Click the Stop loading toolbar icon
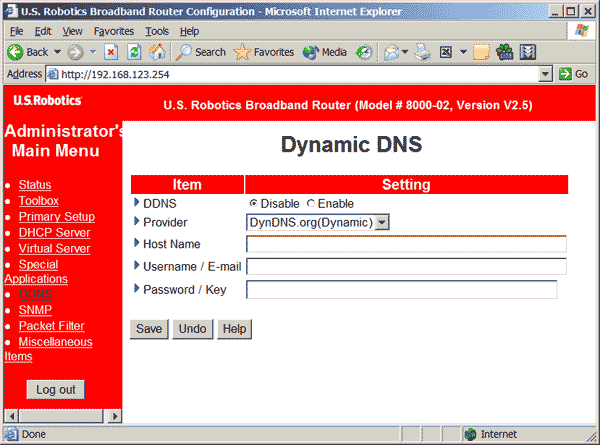The height and width of the screenshot is (445, 600). (111, 52)
